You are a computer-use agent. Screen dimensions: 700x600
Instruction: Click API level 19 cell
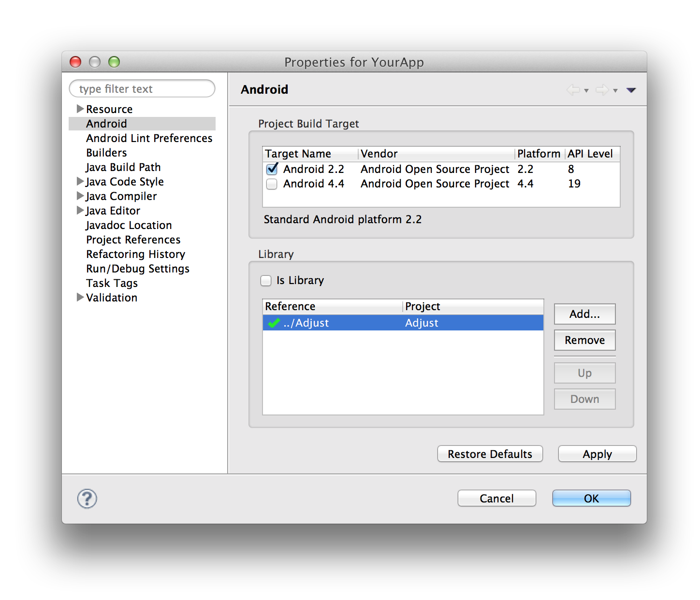[x=574, y=184]
